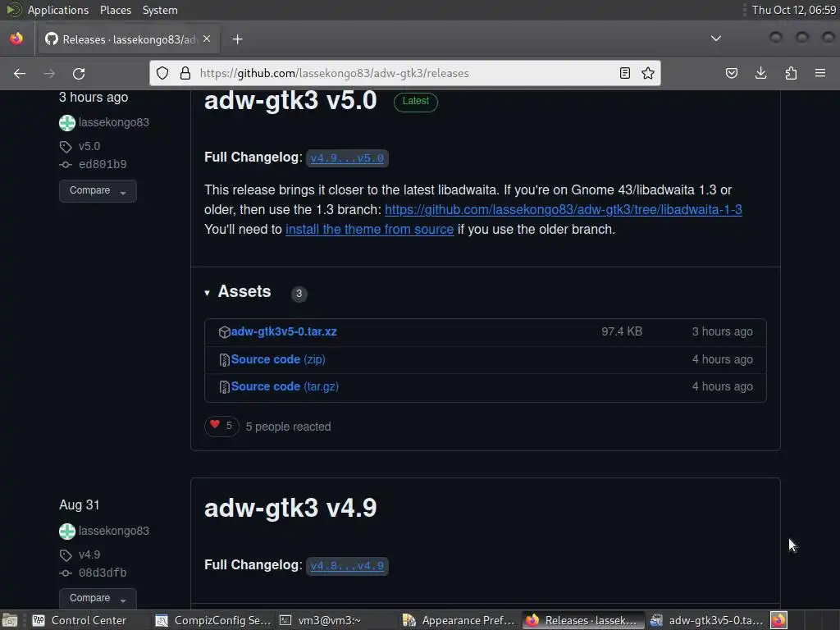The height and width of the screenshot is (630, 840).
Task: Open lassekongo83 profile beside v5.0
Action: coord(113,122)
